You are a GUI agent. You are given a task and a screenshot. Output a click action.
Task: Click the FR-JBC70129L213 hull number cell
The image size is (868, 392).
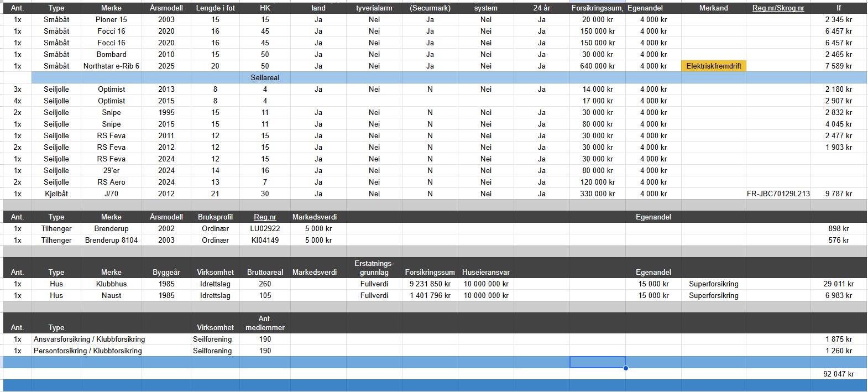778,194
